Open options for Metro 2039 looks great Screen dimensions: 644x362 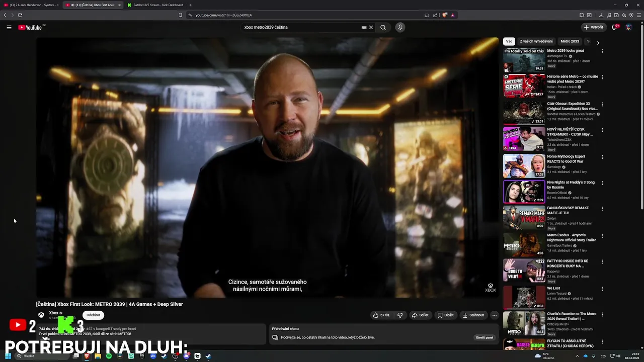(x=602, y=51)
